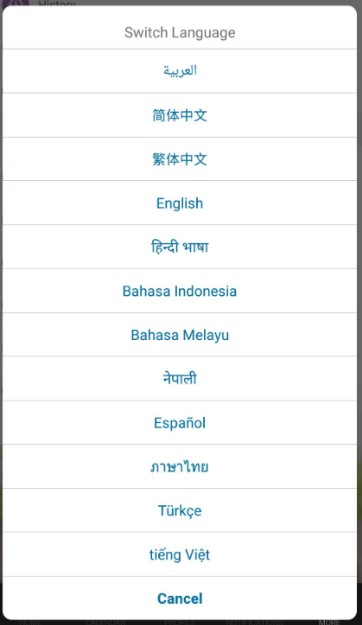This screenshot has width=362, height=625.
Task: Select Arabic (العربية) as the language
Action: pyautogui.click(x=180, y=71)
